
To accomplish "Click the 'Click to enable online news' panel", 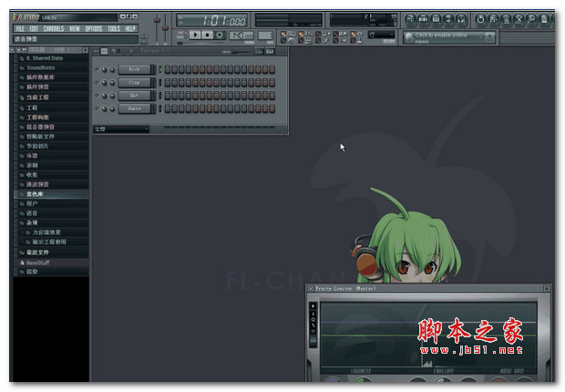I will tap(449, 37).
